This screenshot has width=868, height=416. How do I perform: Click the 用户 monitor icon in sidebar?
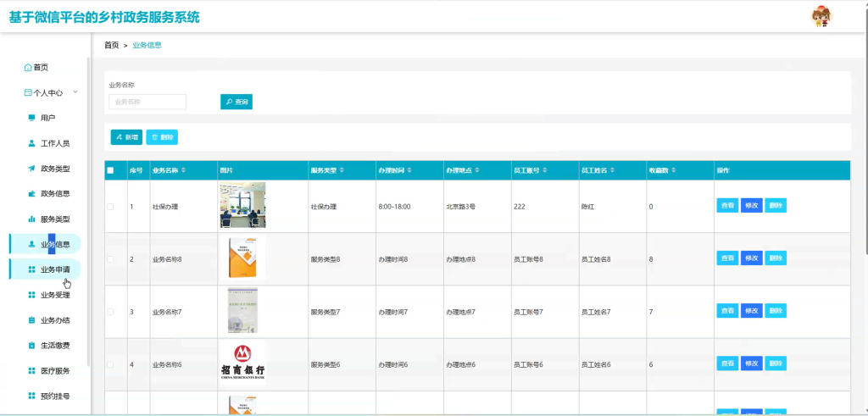[31, 118]
